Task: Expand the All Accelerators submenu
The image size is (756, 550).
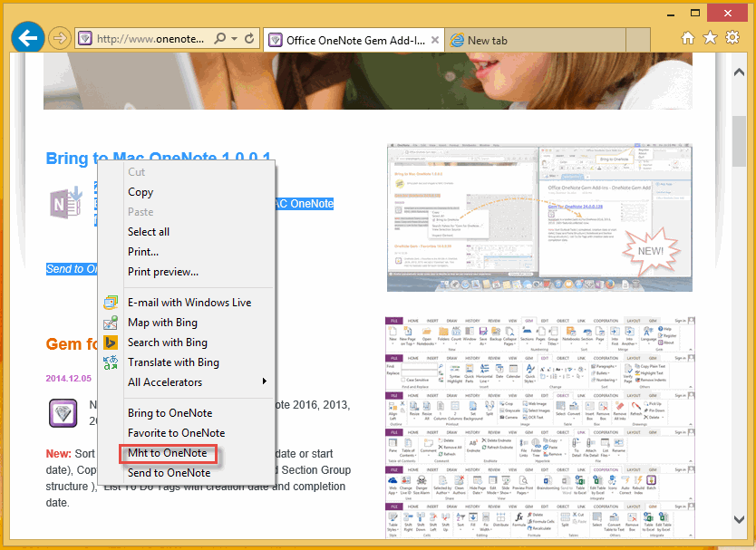Action: click(x=186, y=382)
